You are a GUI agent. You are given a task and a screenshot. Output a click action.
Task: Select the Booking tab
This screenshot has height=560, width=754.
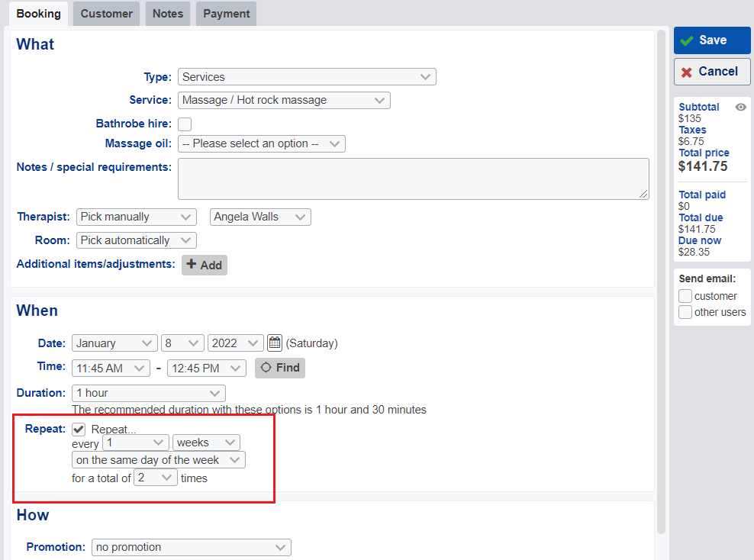click(x=38, y=14)
